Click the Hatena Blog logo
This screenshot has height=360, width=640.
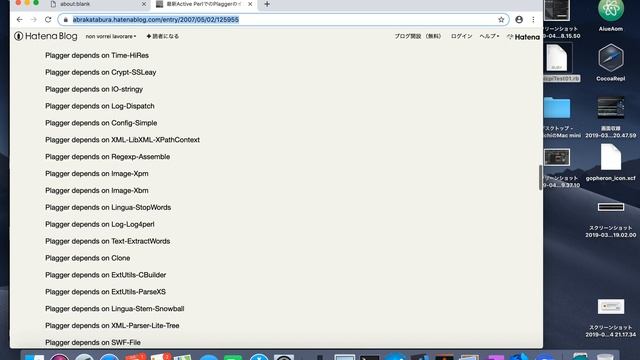46,36
